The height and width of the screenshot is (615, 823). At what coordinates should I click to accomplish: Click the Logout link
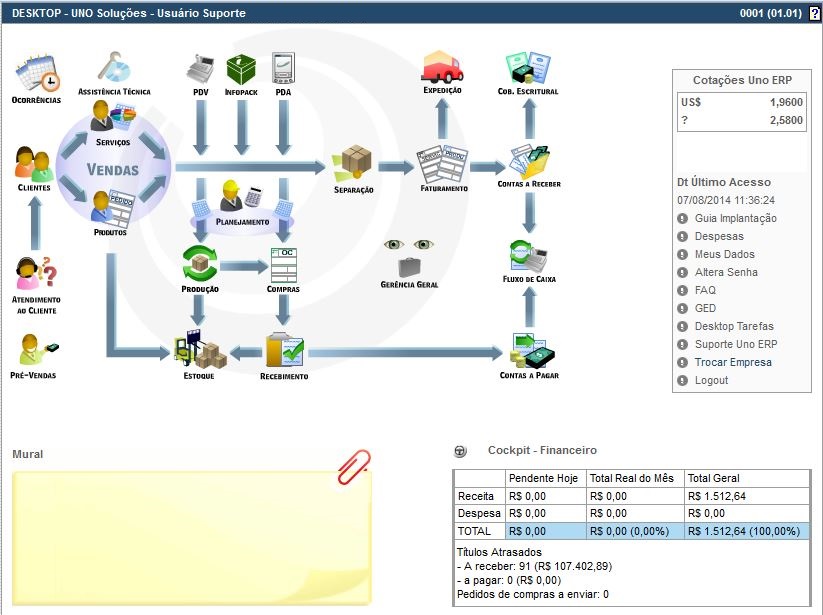coord(711,380)
